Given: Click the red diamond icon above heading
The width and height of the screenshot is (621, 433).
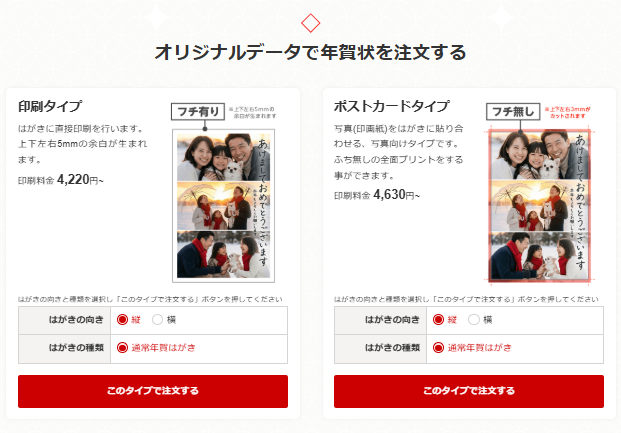Looking at the screenshot, I should 310,23.
